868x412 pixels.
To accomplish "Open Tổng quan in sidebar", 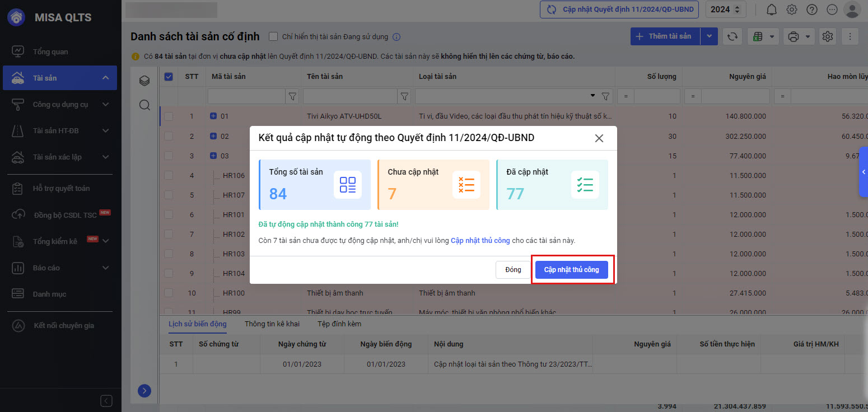I will pos(60,52).
